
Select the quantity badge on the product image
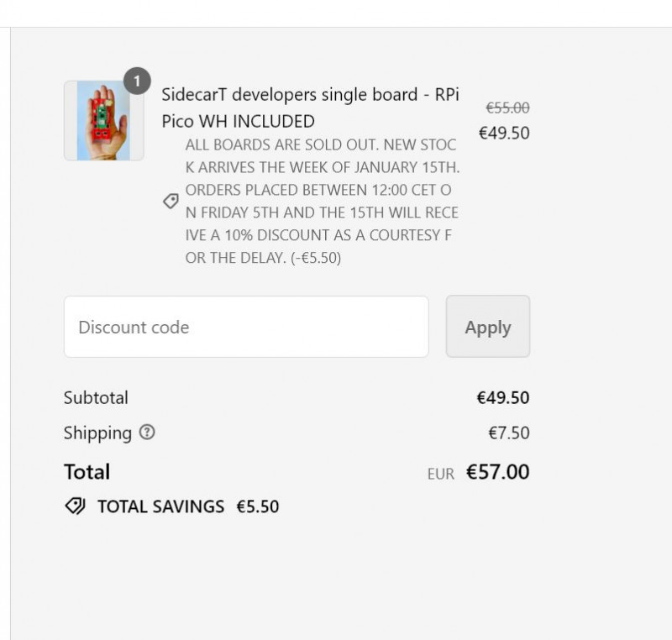[x=137, y=82]
